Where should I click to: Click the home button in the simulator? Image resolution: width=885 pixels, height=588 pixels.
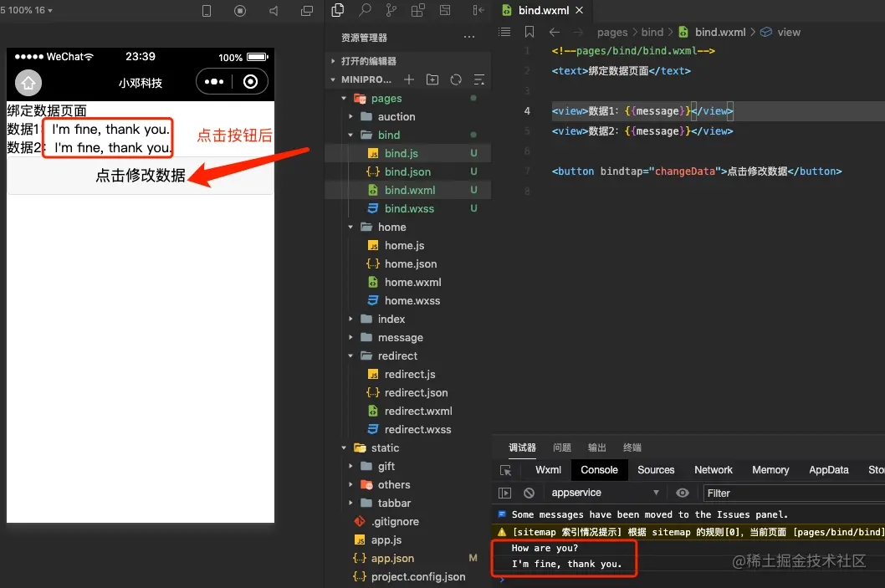tap(28, 83)
